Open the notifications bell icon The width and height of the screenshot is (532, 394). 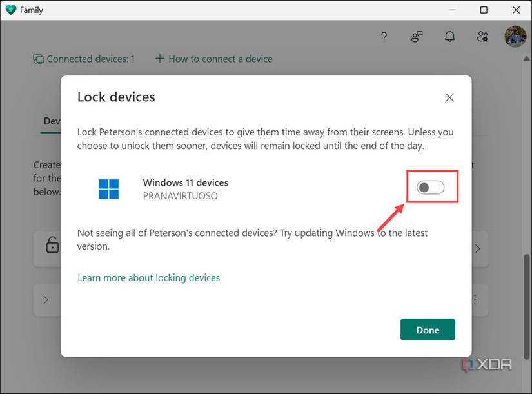point(449,37)
